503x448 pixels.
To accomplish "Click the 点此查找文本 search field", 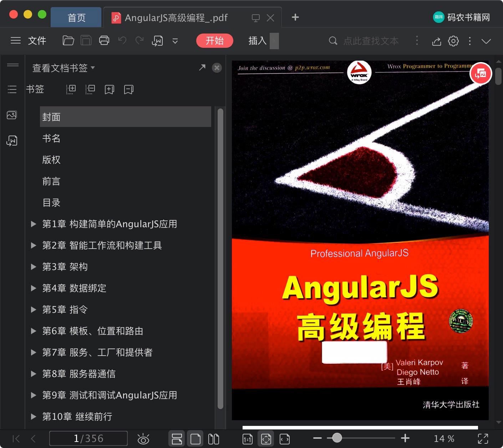I will (371, 41).
